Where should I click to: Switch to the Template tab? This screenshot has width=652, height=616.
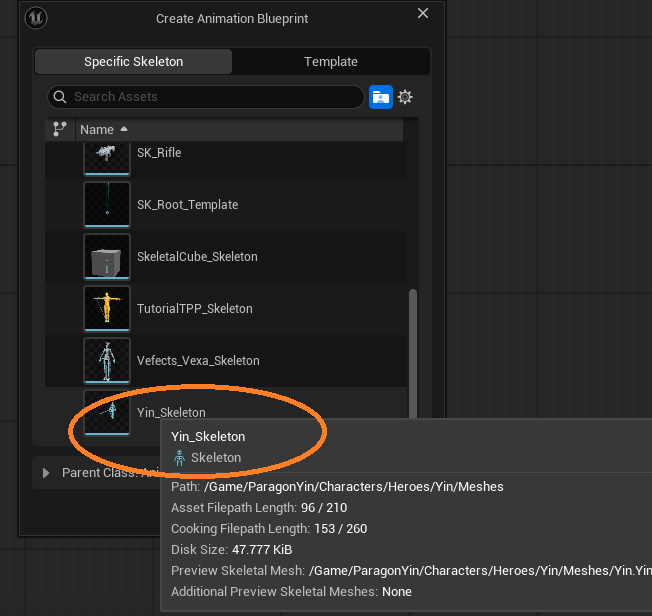coord(331,62)
